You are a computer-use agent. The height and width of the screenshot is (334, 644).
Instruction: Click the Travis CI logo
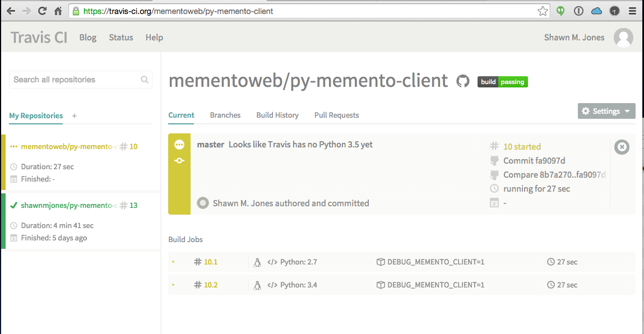coord(39,38)
